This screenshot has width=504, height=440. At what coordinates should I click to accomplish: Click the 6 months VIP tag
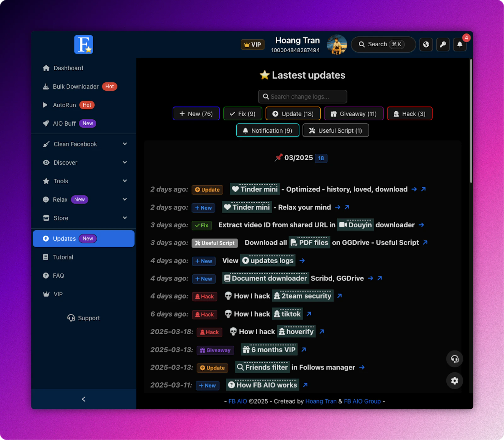pyautogui.click(x=269, y=350)
